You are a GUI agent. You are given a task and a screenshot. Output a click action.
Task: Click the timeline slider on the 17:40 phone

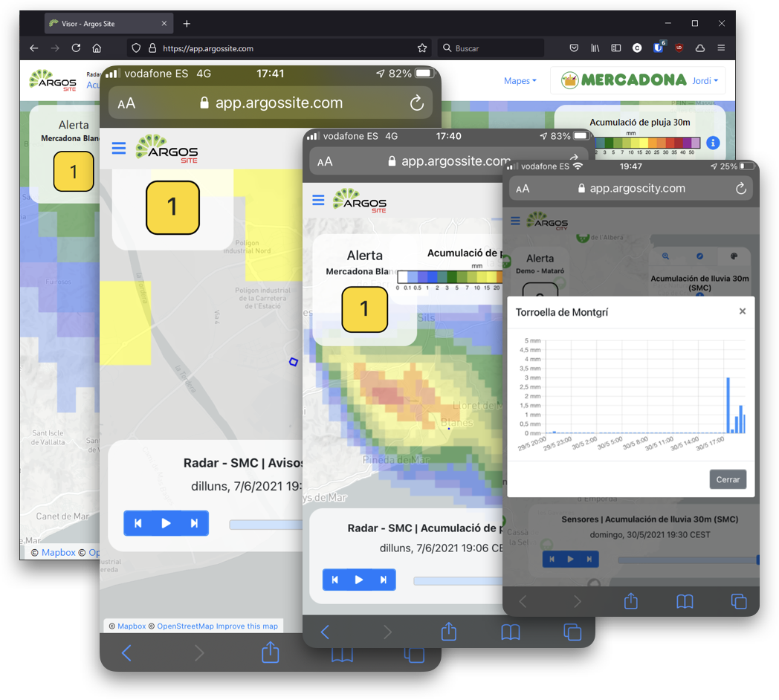tap(458, 581)
